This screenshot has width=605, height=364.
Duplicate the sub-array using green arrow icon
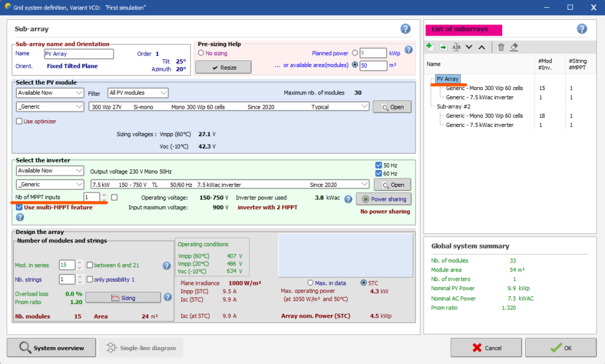(x=443, y=47)
